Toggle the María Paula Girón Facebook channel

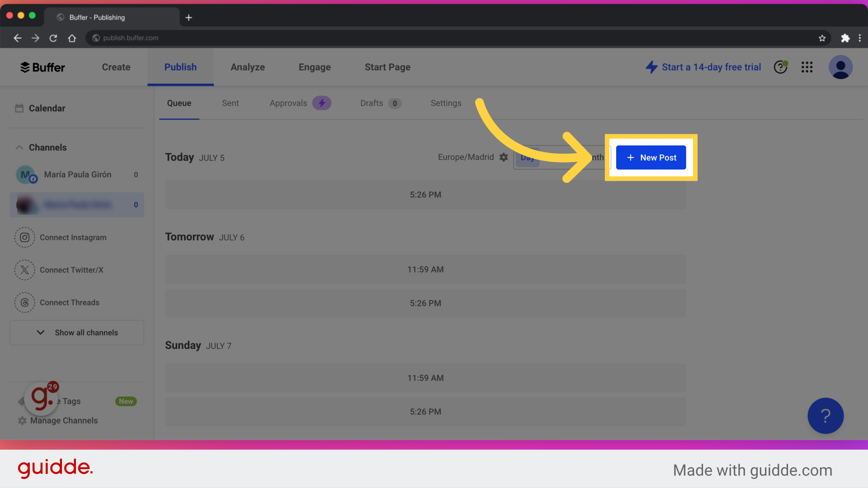(77, 174)
